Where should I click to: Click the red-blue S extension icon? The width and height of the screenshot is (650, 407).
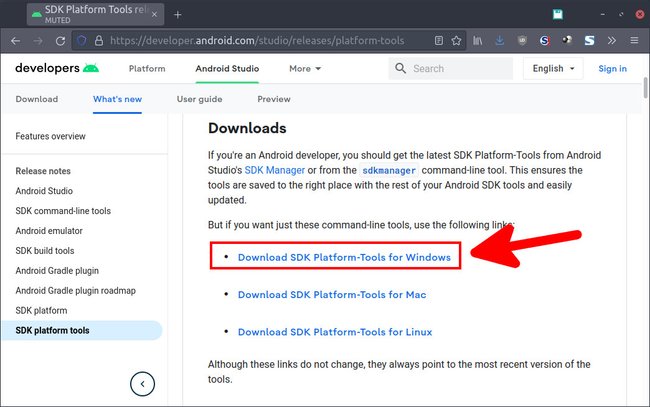(x=545, y=40)
